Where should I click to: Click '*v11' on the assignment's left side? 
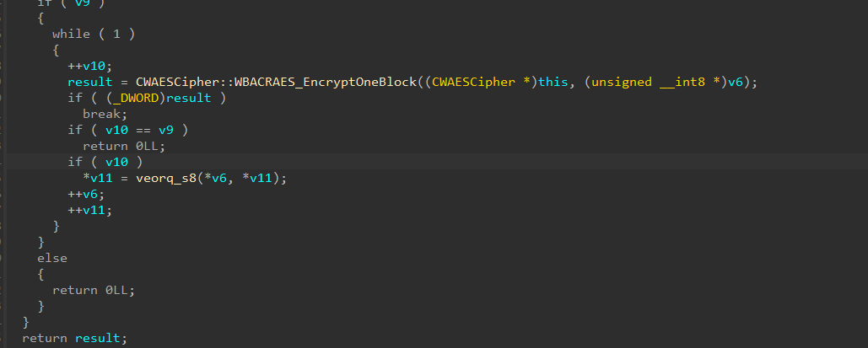(98, 178)
